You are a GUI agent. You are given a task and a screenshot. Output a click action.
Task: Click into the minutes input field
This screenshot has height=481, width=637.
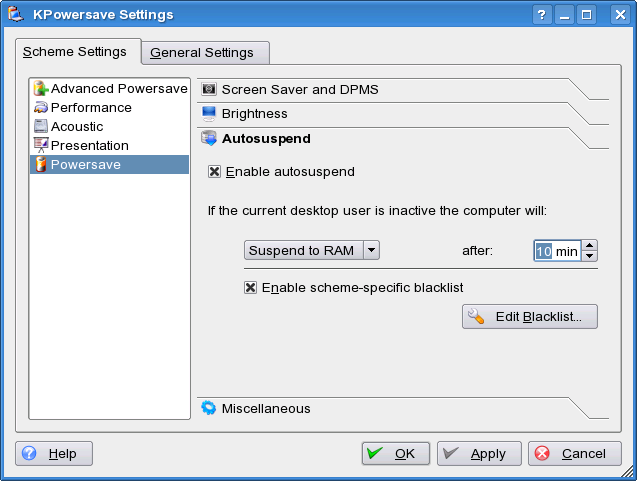coord(557,251)
